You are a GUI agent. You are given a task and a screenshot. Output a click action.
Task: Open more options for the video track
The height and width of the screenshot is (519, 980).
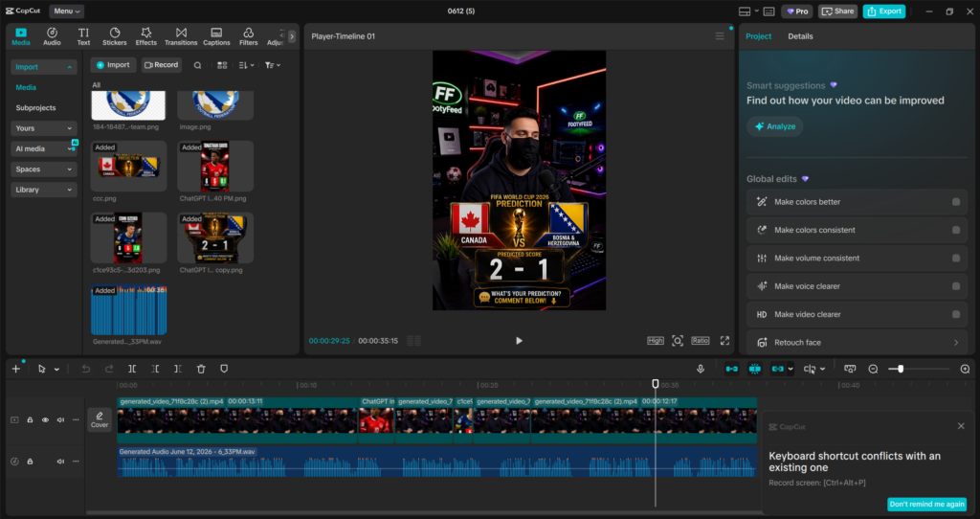point(76,420)
